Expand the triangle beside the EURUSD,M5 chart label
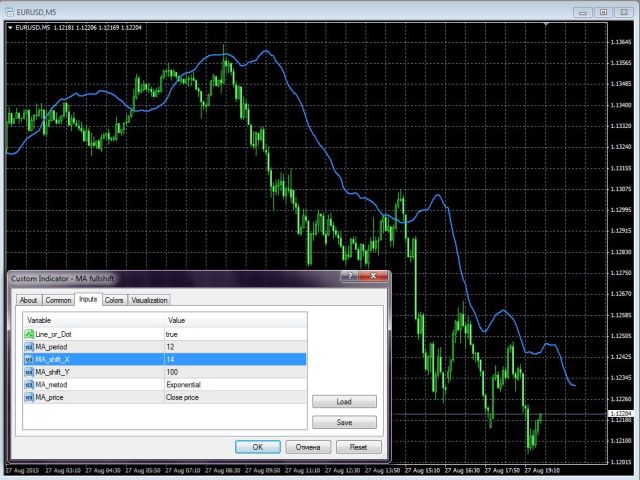The image size is (640, 480). pos(10,28)
